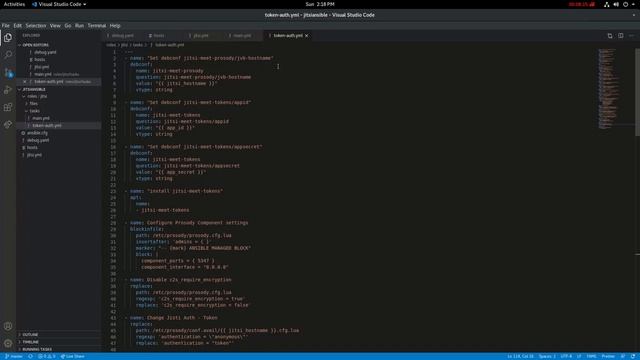Open the View menu
This screenshot has width=640, height=360.
55,25
